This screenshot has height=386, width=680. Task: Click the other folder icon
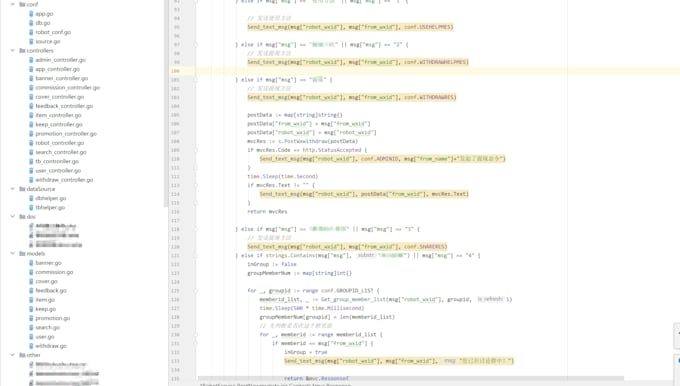click(22, 355)
